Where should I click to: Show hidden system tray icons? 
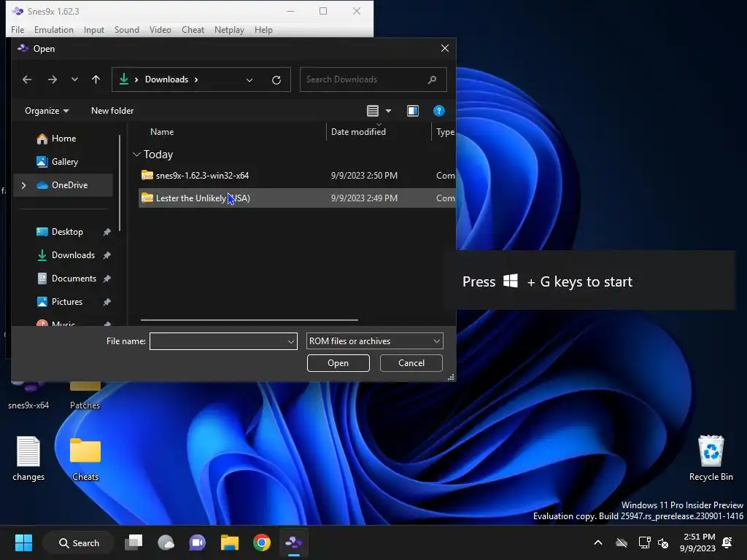(x=598, y=542)
